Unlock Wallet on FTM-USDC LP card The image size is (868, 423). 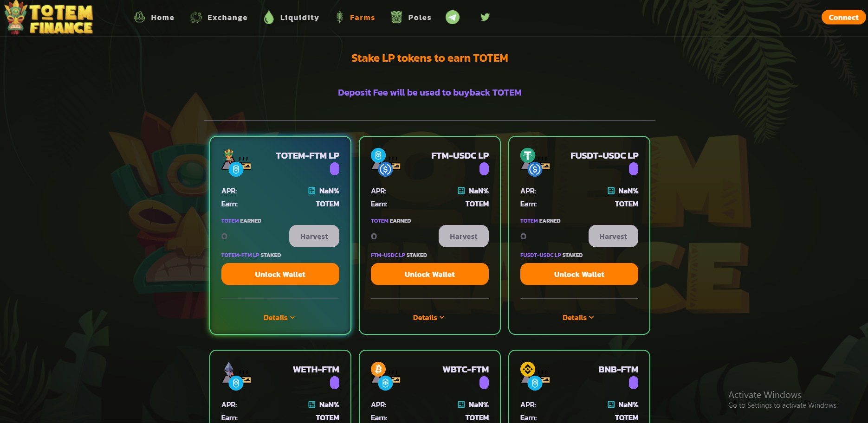click(430, 274)
